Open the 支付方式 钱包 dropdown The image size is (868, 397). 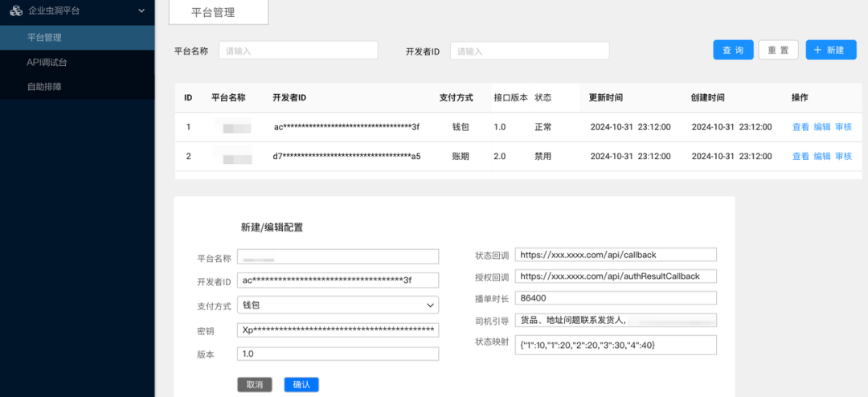pyautogui.click(x=338, y=305)
